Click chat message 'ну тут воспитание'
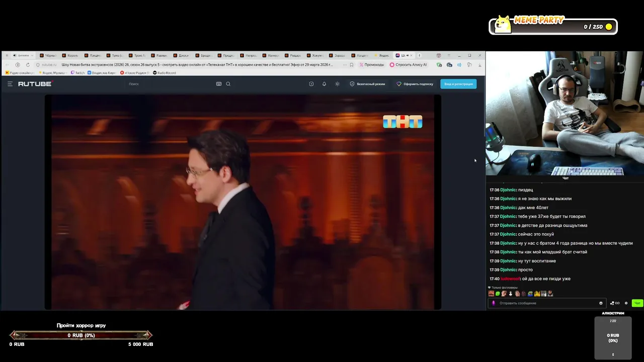This screenshot has width=644, height=362. (x=537, y=261)
